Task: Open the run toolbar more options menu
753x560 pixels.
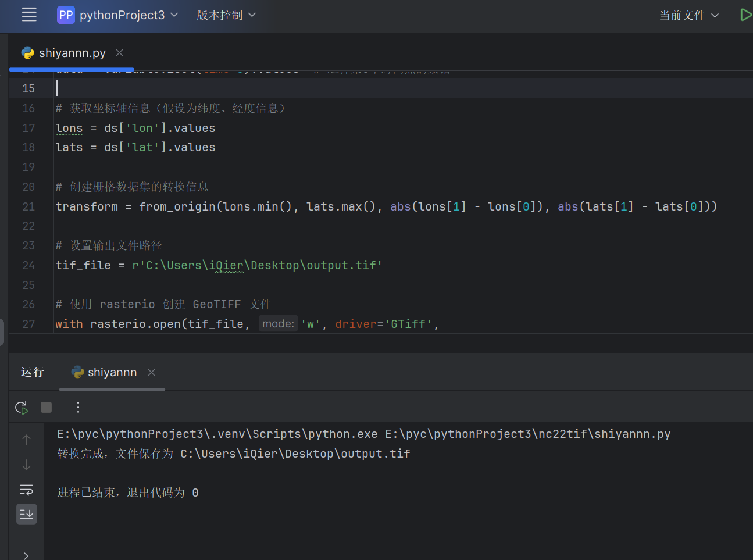Action: coord(78,408)
